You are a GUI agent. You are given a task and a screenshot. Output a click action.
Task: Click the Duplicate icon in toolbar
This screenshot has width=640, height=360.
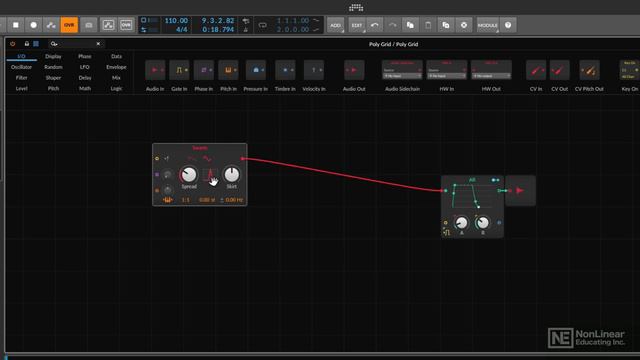(x=446, y=25)
